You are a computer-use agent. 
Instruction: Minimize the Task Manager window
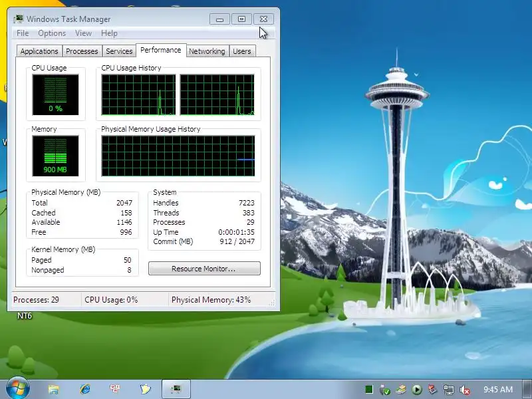point(219,19)
